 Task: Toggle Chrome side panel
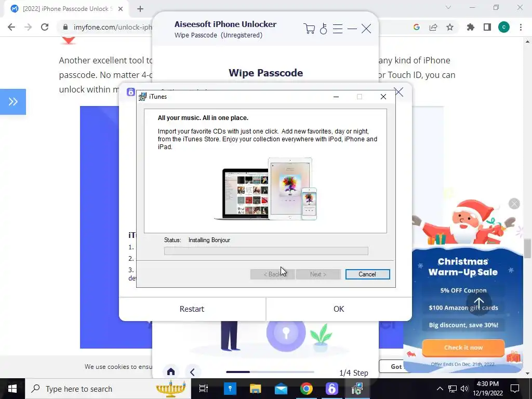click(x=487, y=27)
